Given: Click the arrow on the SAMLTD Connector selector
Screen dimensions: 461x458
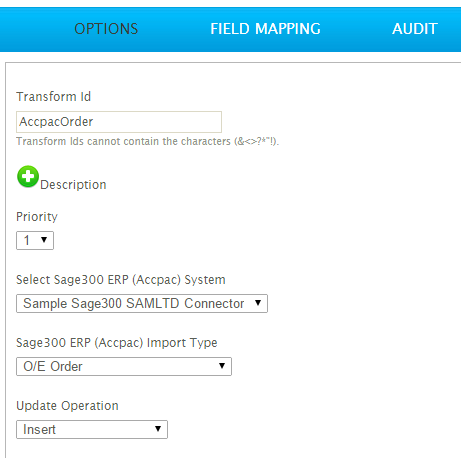Looking at the screenshot, I should [258, 303].
